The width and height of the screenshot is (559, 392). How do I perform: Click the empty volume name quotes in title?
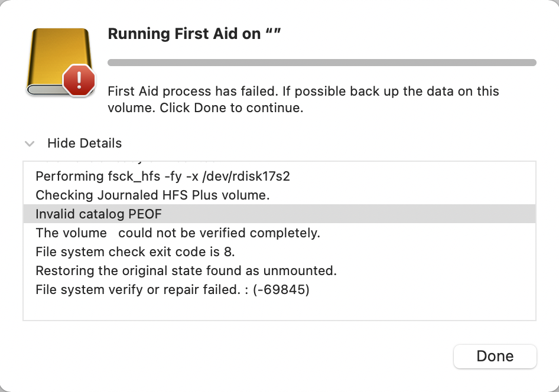tap(272, 33)
